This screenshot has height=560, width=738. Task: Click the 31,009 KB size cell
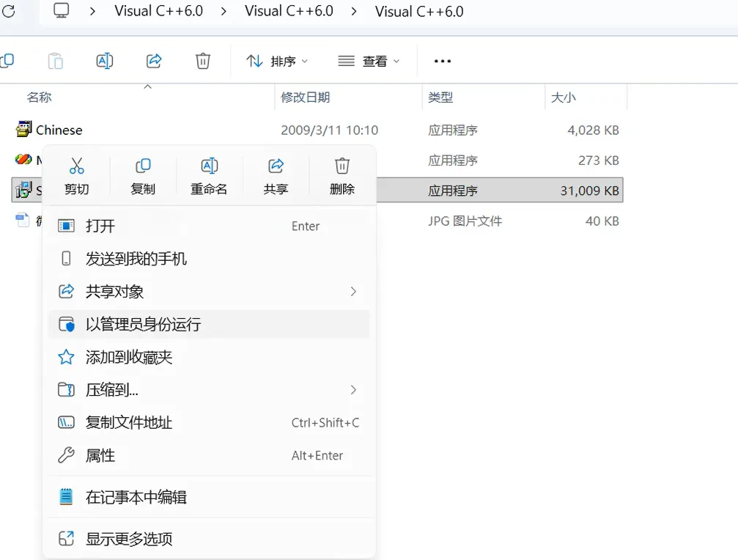[589, 191]
